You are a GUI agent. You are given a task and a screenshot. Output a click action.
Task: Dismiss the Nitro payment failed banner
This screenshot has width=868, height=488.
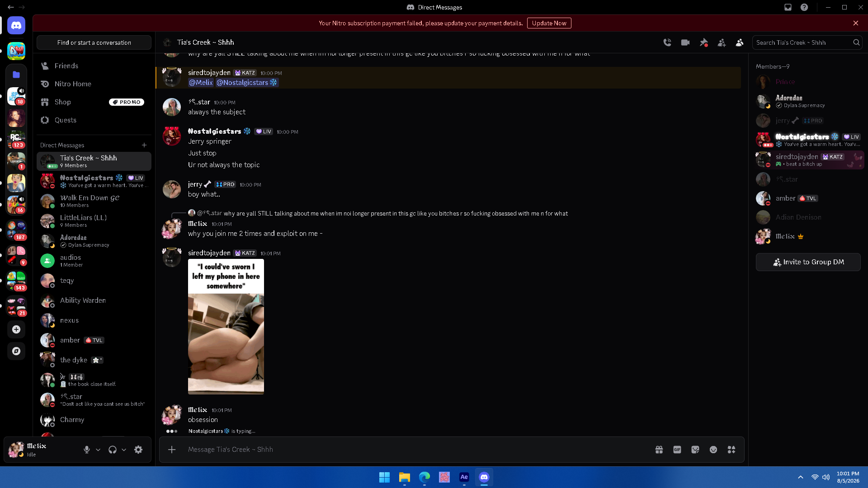[856, 23]
